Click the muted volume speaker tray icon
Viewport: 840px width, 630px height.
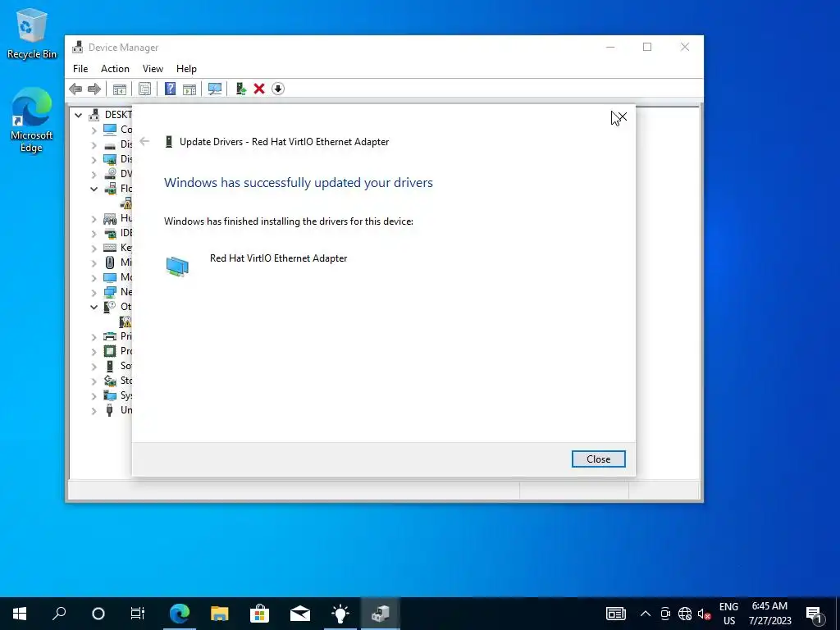pos(705,614)
